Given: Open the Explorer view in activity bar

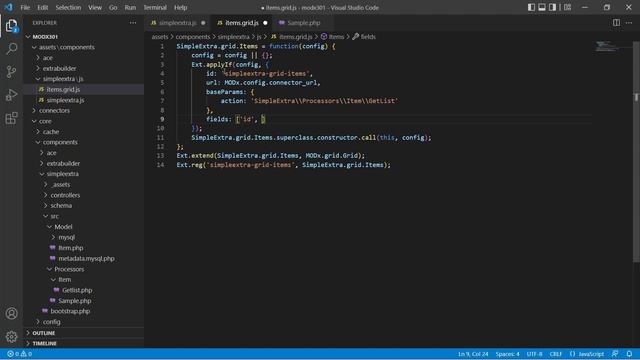Looking at the screenshot, I should click(11, 26).
